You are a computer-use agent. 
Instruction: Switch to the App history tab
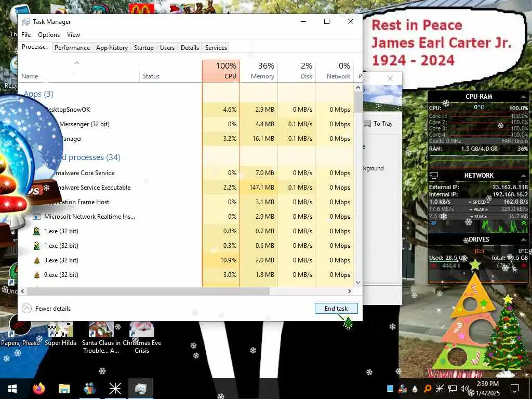click(112, 47)
